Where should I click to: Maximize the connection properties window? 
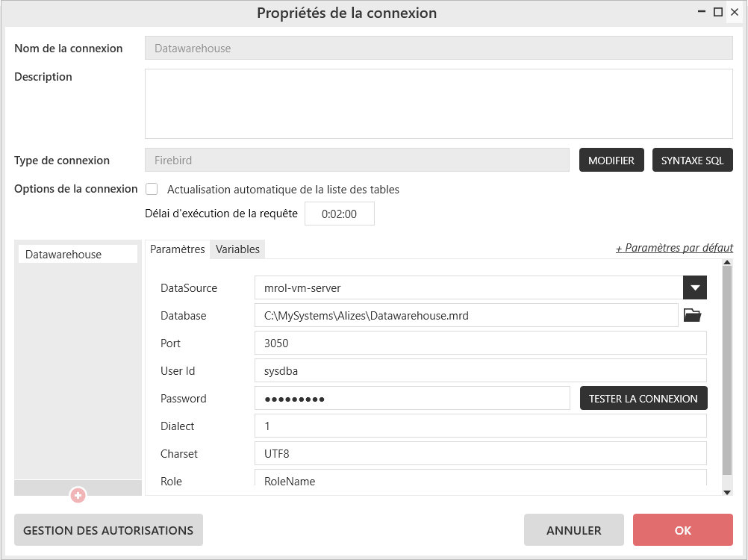click(718, 12)
